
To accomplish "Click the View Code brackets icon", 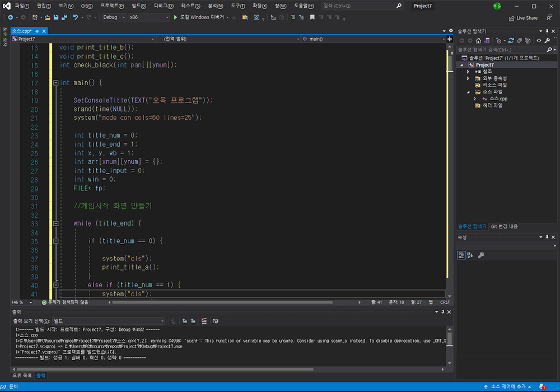I will 539,41.
